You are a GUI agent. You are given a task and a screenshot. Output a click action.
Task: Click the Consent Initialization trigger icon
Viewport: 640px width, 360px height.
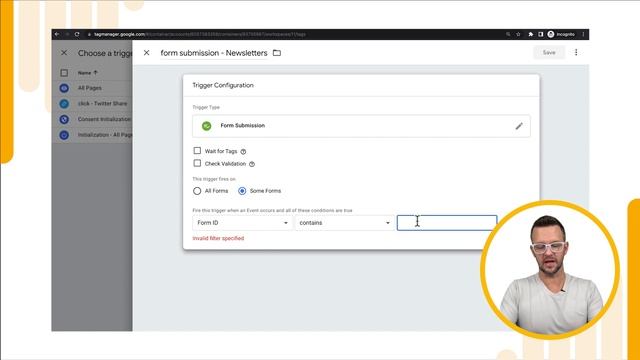[64, 119]
